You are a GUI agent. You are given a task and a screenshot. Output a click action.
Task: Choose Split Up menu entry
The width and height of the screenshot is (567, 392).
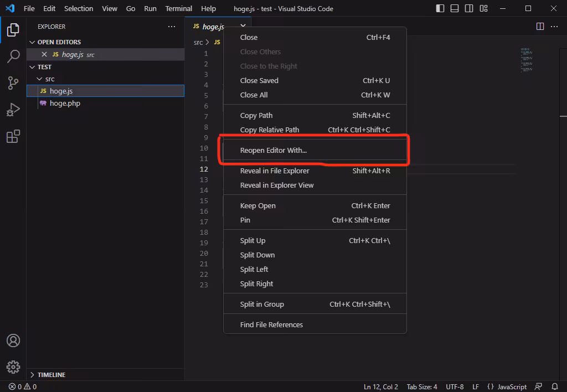click(315, 240)
